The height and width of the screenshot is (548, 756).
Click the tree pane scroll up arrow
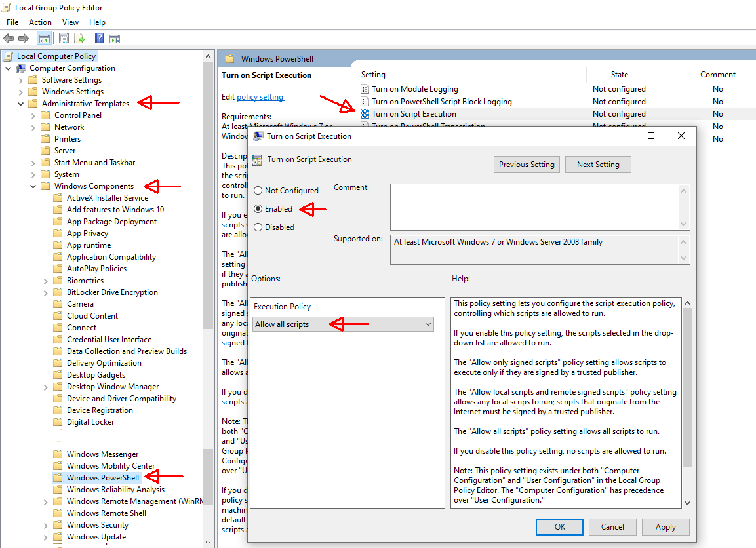click(x=209, y=56)
